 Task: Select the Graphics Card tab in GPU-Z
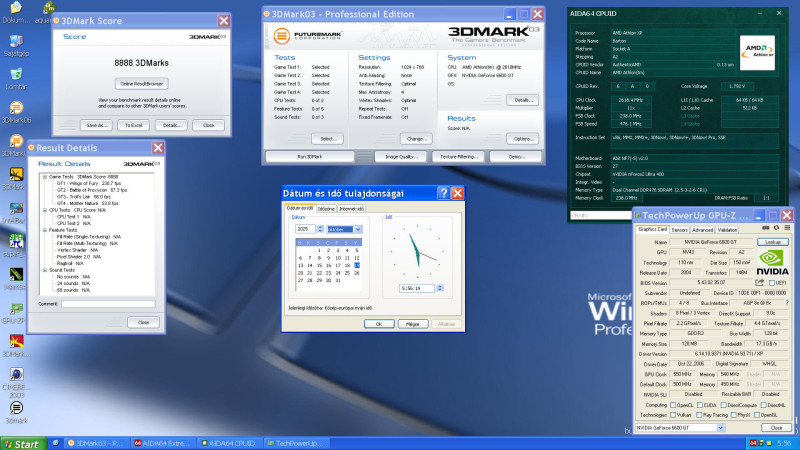653,230
